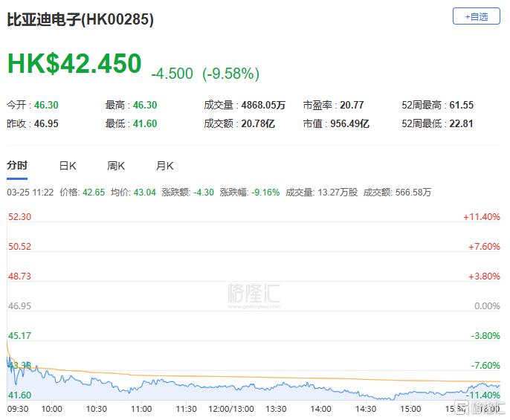Image resolution: width=510 pixels, height=420 pixels.
Task: Click the 13:30 time axis marker
Action: coord(276,409)
